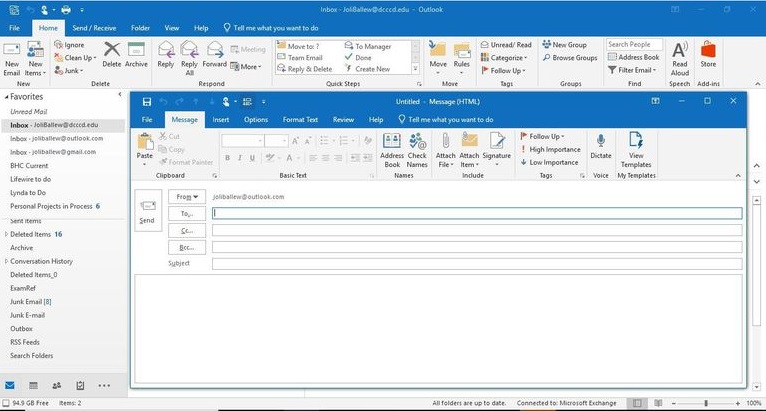Click the Reply All icon
The height and width of the screenshot is (411, 766).
point(190,55)
